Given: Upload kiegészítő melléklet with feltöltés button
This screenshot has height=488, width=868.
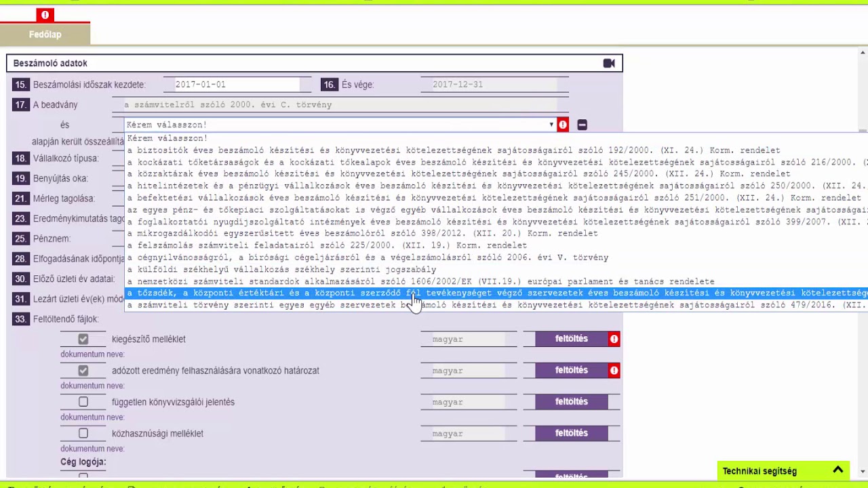Looking at the screenshot, I should click(572, 339).
